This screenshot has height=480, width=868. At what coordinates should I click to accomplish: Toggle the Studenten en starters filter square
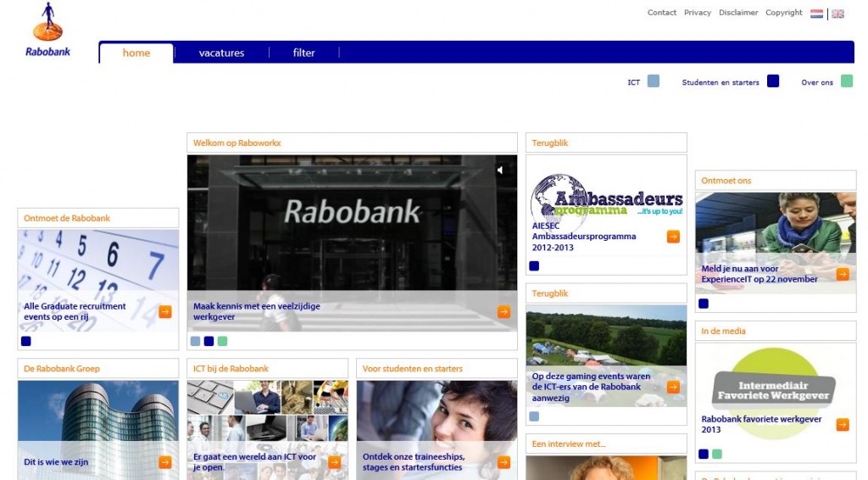click(x=773, y=81)
